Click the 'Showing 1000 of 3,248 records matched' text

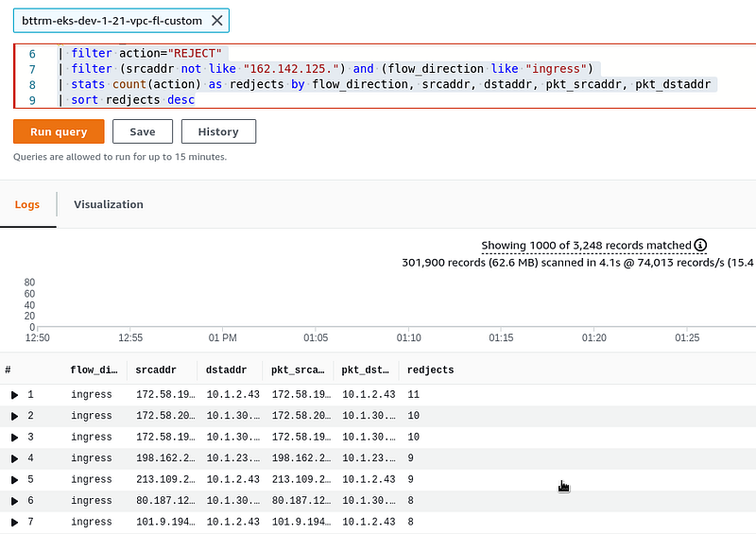tap(586, 246)
